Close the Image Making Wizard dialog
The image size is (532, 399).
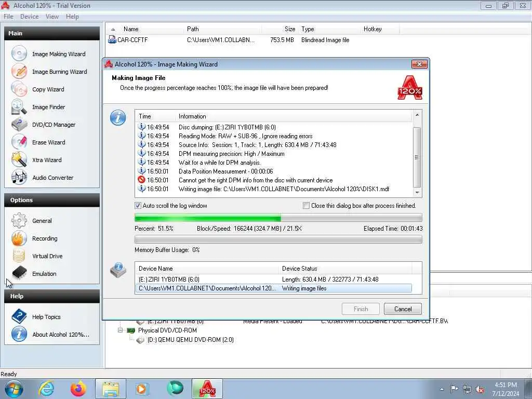coord(419,64)
